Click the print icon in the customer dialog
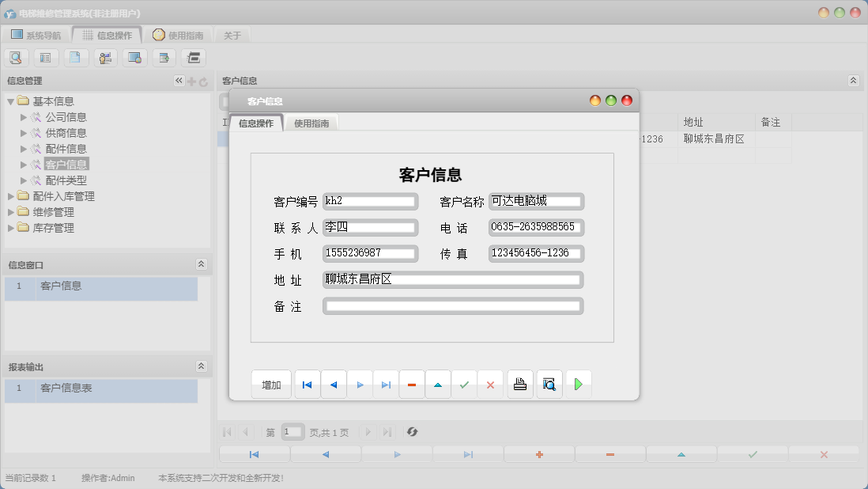This screenshot has width=868, height=489. [x=519, y=384]
